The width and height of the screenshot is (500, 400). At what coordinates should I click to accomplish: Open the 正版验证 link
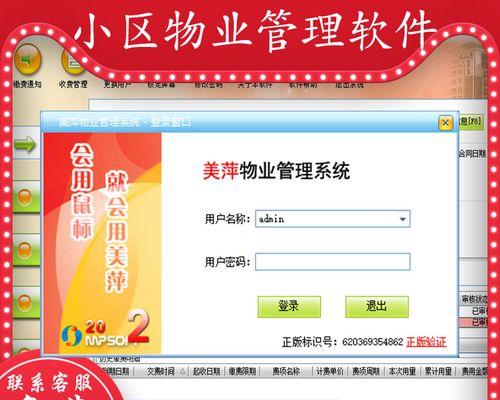pos(426,342)
